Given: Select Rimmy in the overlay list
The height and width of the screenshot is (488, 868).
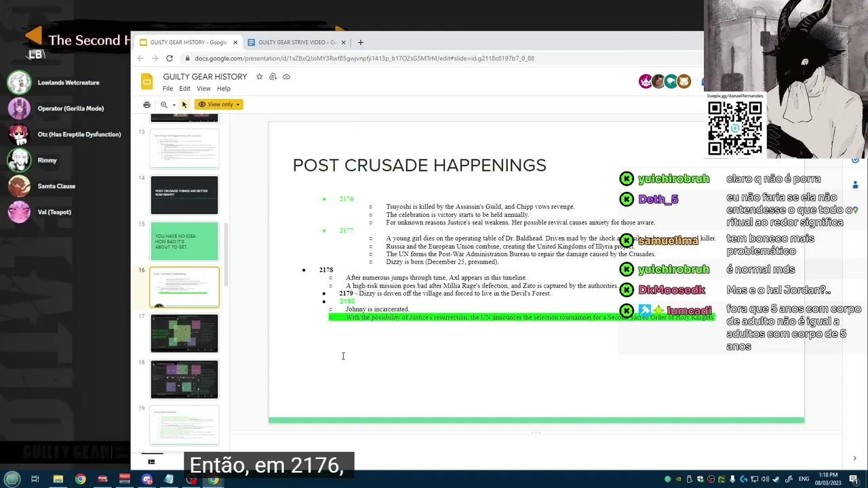Looking at the screenshot, I should point(47,161).
